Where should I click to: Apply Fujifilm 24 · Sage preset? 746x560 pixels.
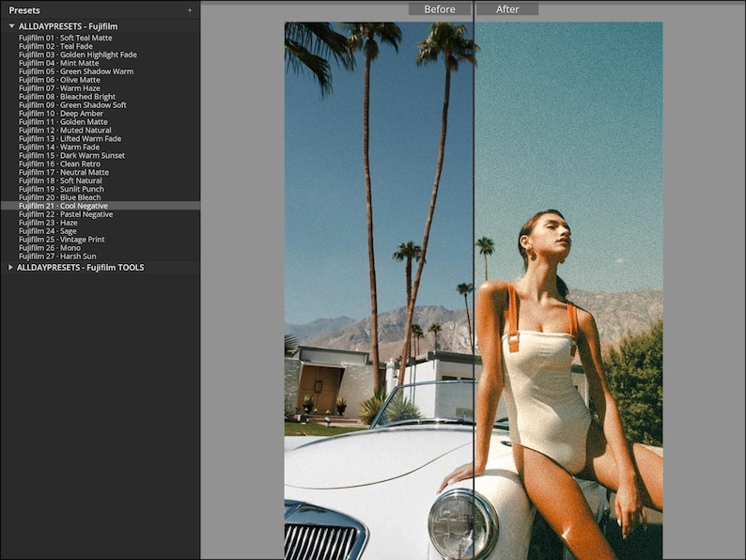(x=48, y=231)
